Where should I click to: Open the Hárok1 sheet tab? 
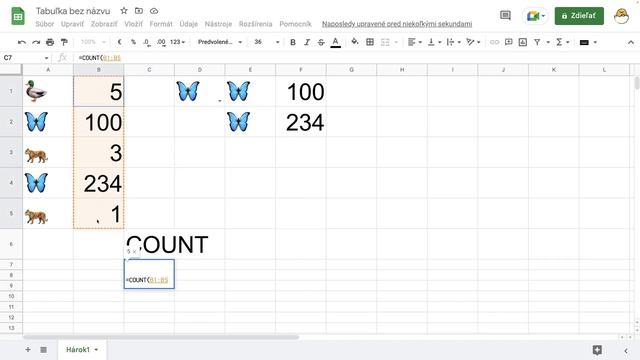point(82,350)
